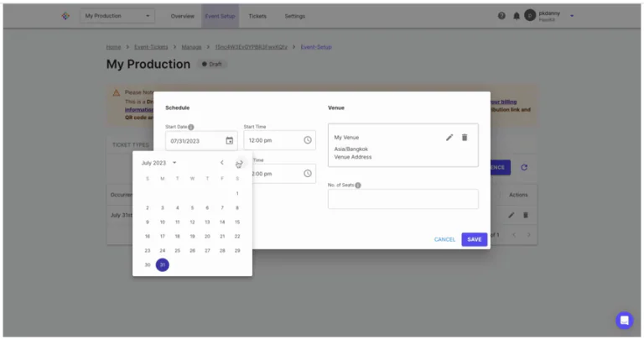
Task: Click the warning triangle icon in notice
Action: point(117,93)
